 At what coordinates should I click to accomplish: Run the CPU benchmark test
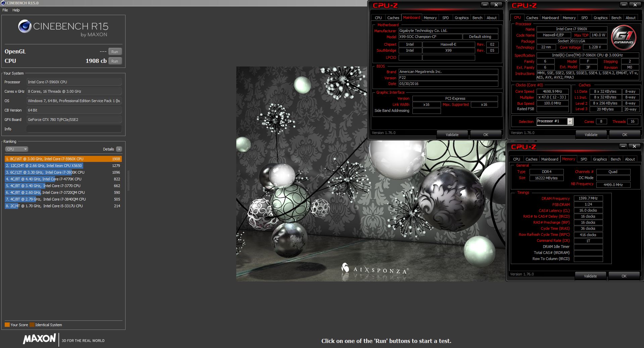pyautogui.click(x=115, y=61)
